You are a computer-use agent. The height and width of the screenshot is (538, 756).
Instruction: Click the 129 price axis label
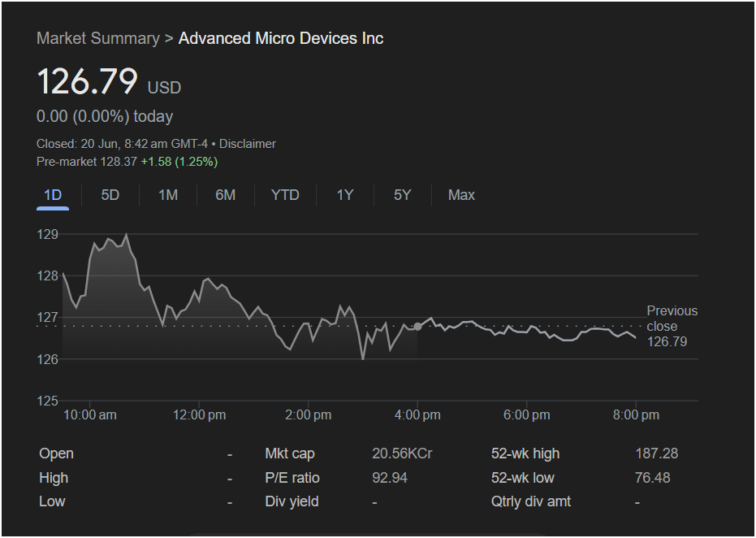(x=47, y=235)
